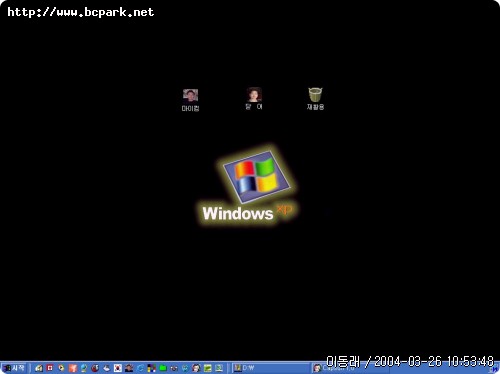Open the 마이컴 desktop icon
Image resolution: width=500 pixels, height=374 pixels.
tap(190, 100)
